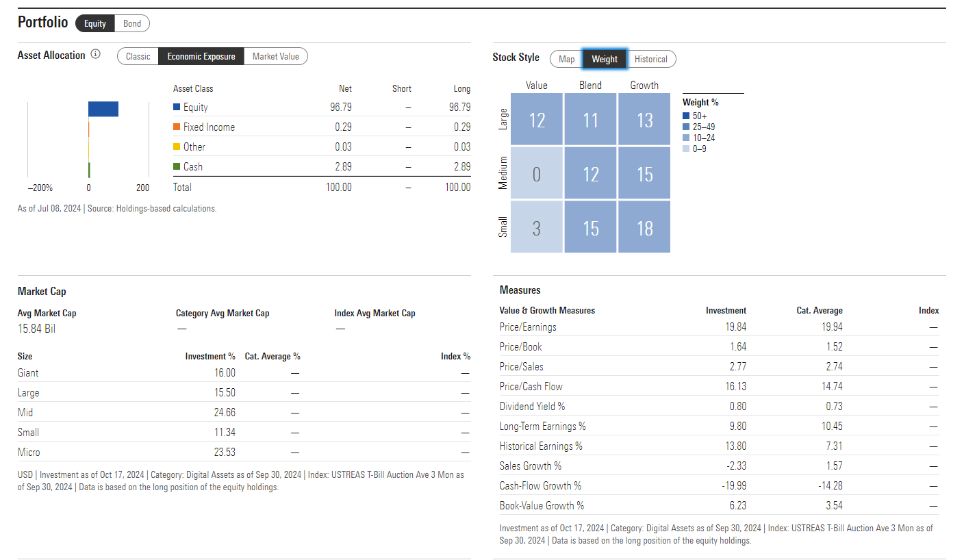Click the blue Equity legend square
This screenshot has width=977, height=560.
pos(177,107)
